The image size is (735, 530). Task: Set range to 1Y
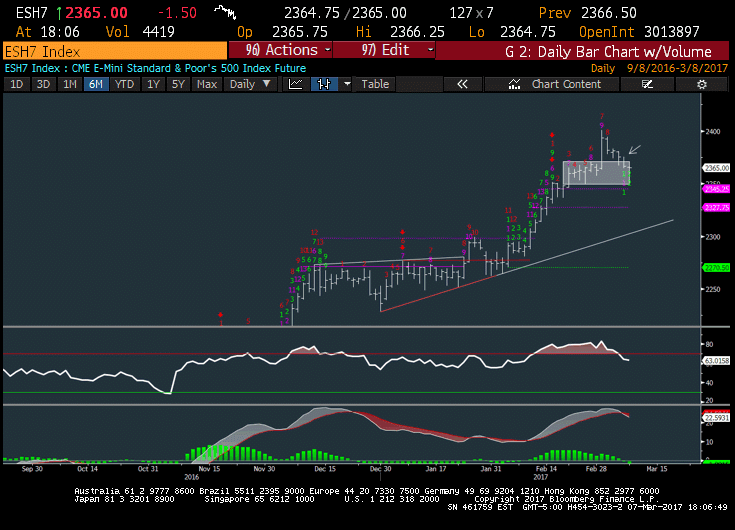(x=153, y=84)
